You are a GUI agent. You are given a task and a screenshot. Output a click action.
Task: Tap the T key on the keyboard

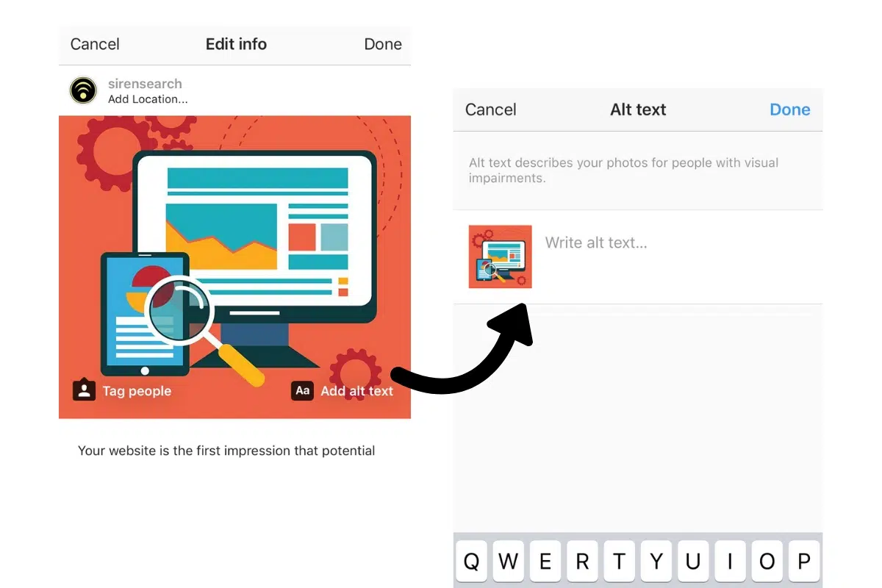[619, 563]
